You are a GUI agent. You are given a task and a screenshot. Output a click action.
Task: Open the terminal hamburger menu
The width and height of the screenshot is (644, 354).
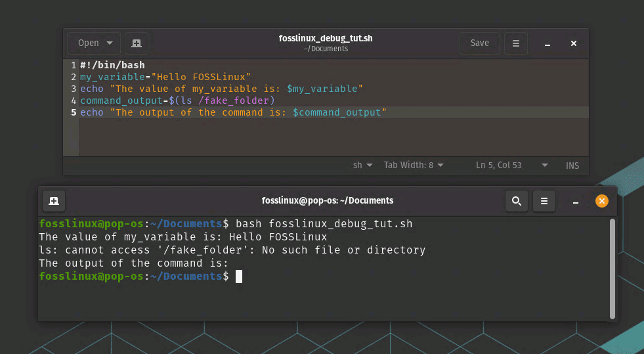[x=544, y=201]
